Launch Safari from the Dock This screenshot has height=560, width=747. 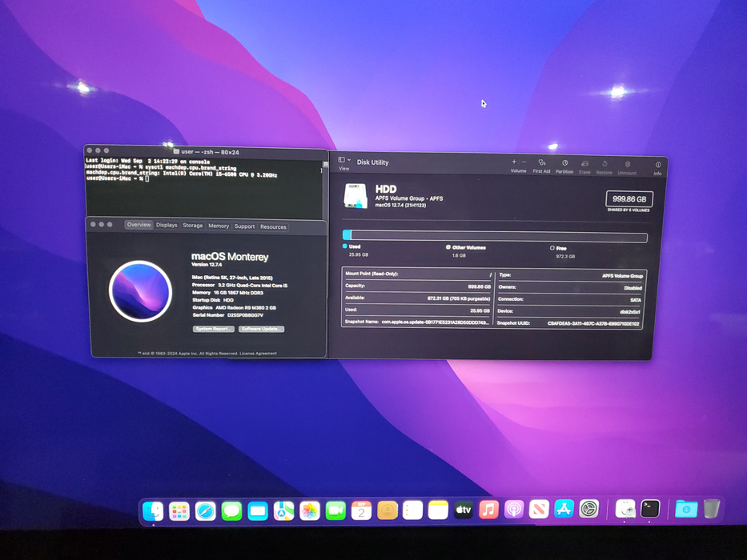pos(205,511)
